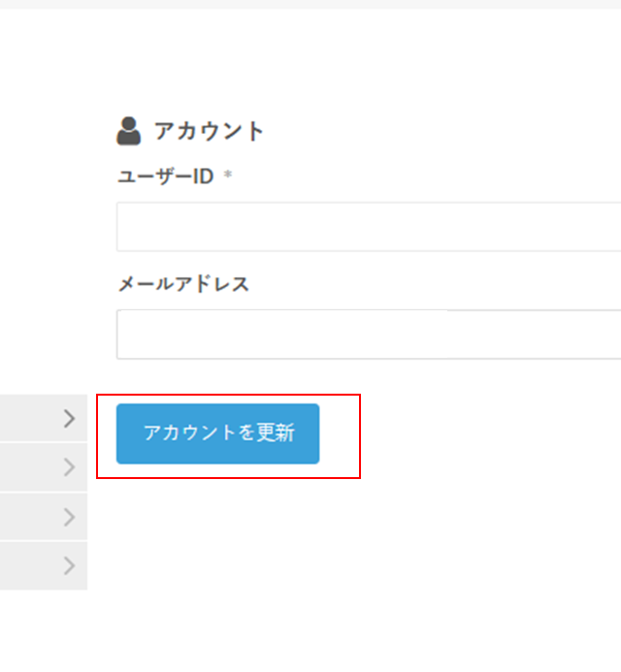Focus the メールアドレス text field
This screenshot has width=621, height=672.
(369, 335)
